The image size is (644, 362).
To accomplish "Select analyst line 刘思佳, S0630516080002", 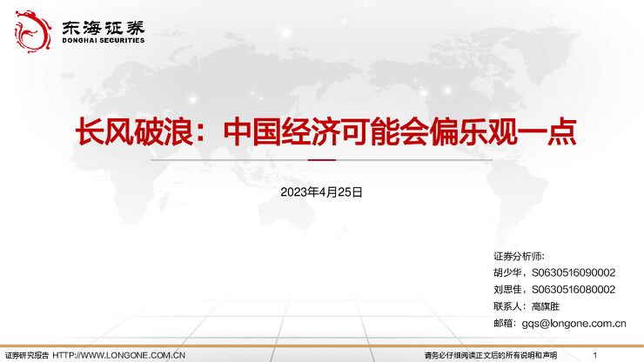I will 554,290.
